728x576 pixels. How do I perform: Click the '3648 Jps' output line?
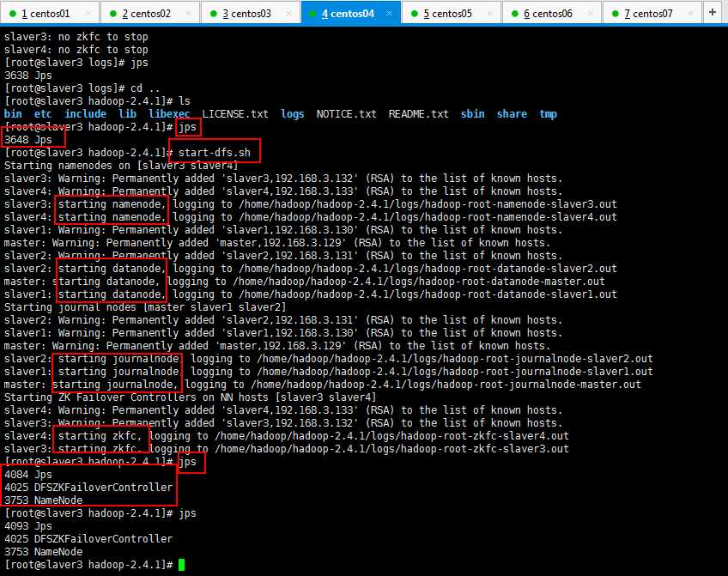[x=27, y=140]
